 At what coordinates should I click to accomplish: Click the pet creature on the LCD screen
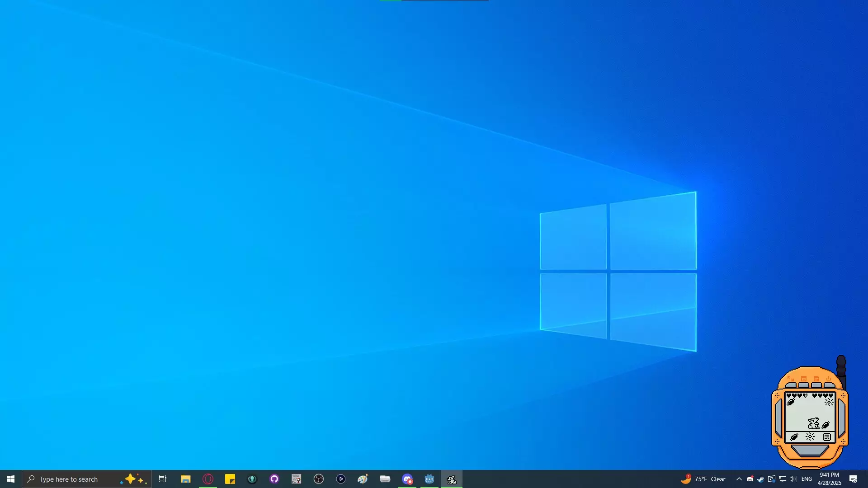[x=813, y=423]
